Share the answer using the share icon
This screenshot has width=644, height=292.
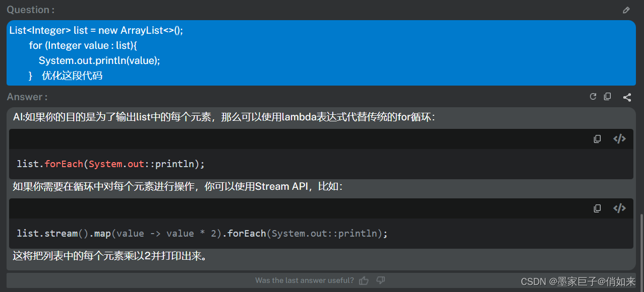(x=627, y=97)
